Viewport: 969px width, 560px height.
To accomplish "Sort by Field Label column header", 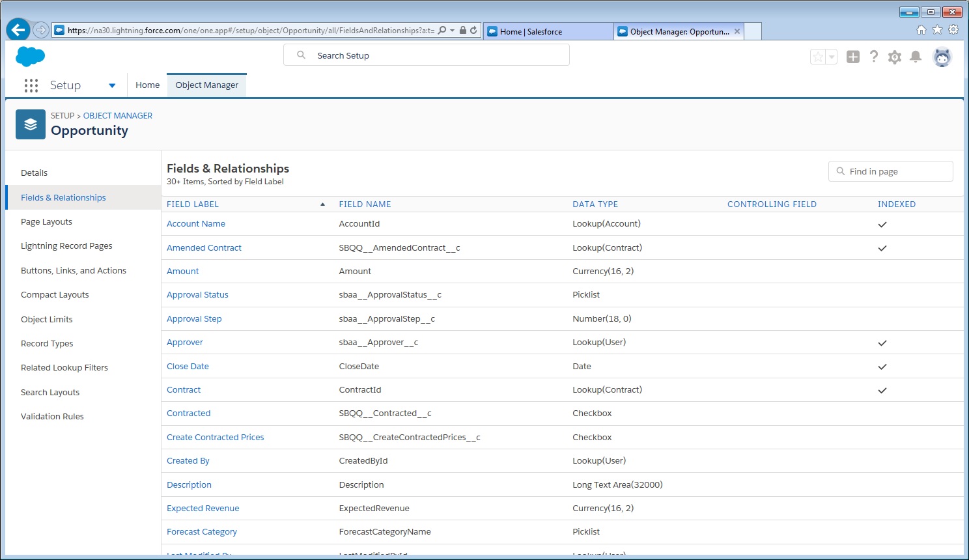I will click(193, 204).
